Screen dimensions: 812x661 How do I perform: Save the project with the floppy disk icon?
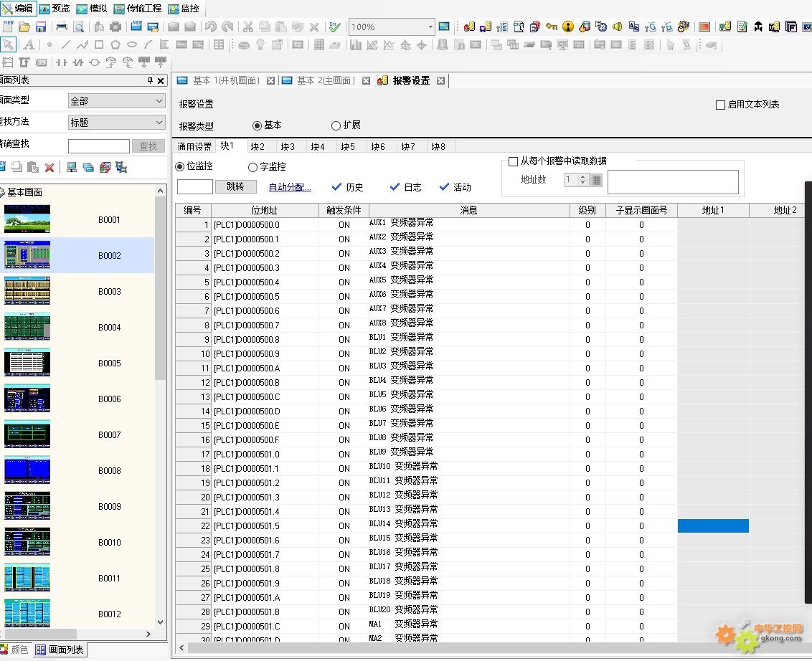tap(41, 27)
